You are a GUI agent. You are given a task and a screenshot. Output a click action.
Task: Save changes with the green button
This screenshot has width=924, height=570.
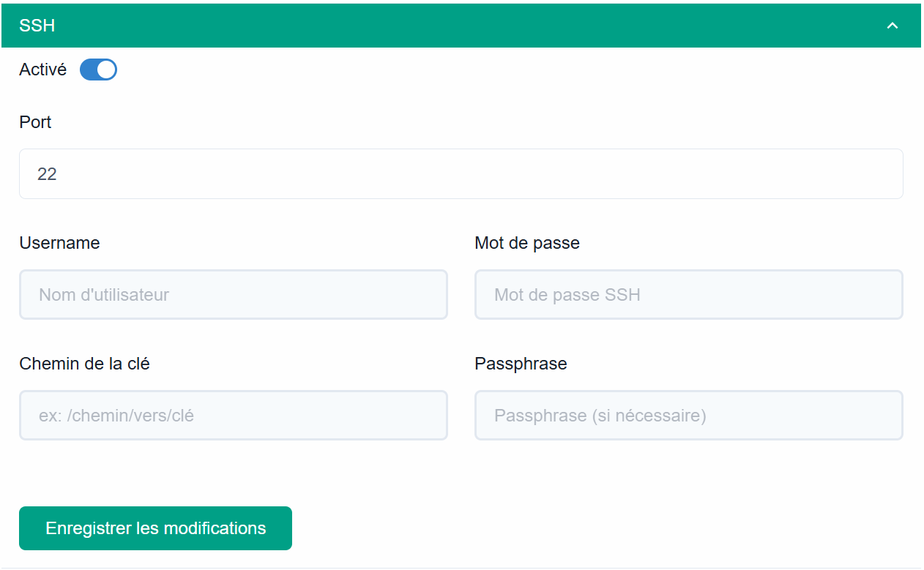155,528
